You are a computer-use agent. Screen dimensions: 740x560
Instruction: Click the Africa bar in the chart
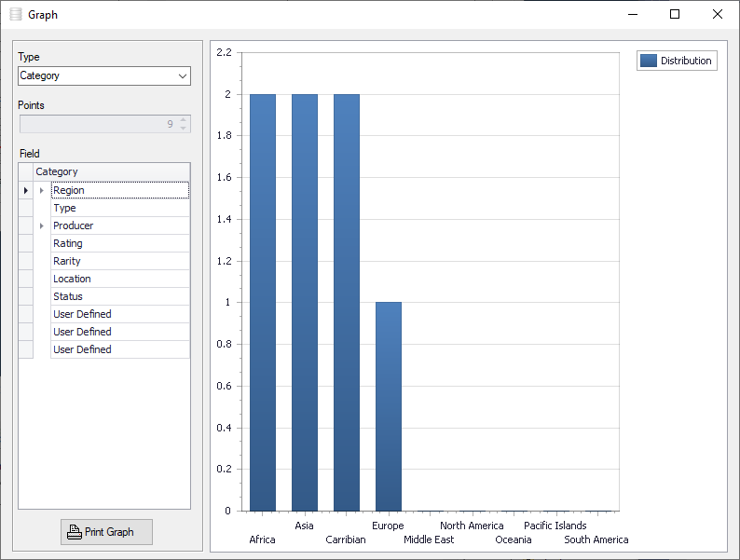click(263, 303)
